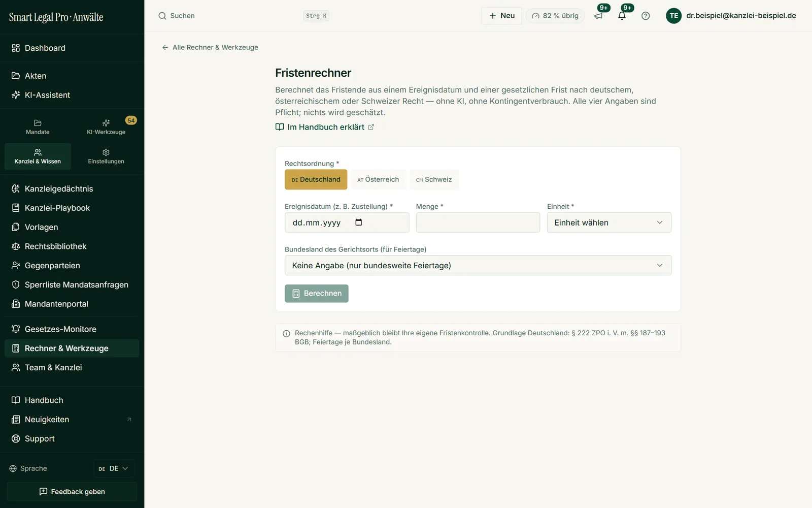Click the Berechnen button
Viewport: 812px width, 508px height.
point(317,294)
